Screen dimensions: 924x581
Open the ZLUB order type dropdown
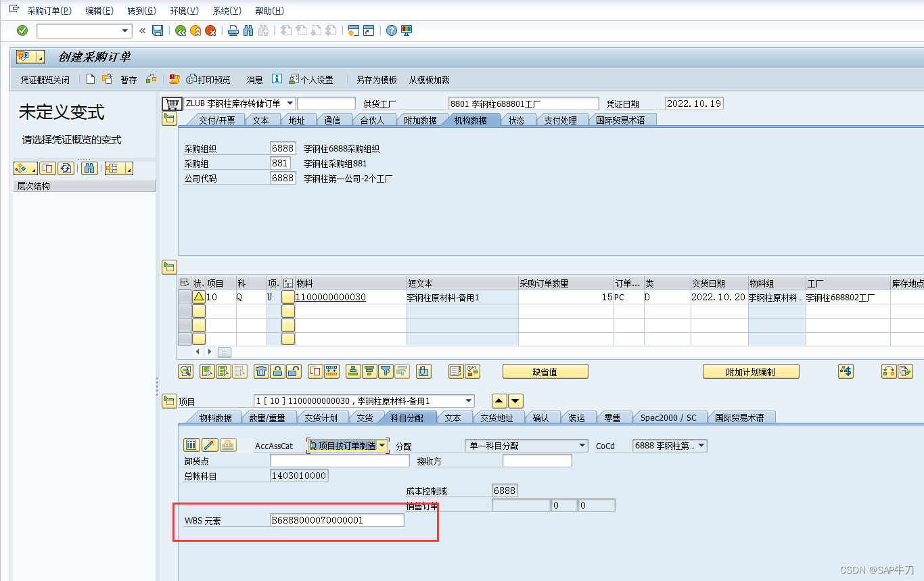coord(290,103)
